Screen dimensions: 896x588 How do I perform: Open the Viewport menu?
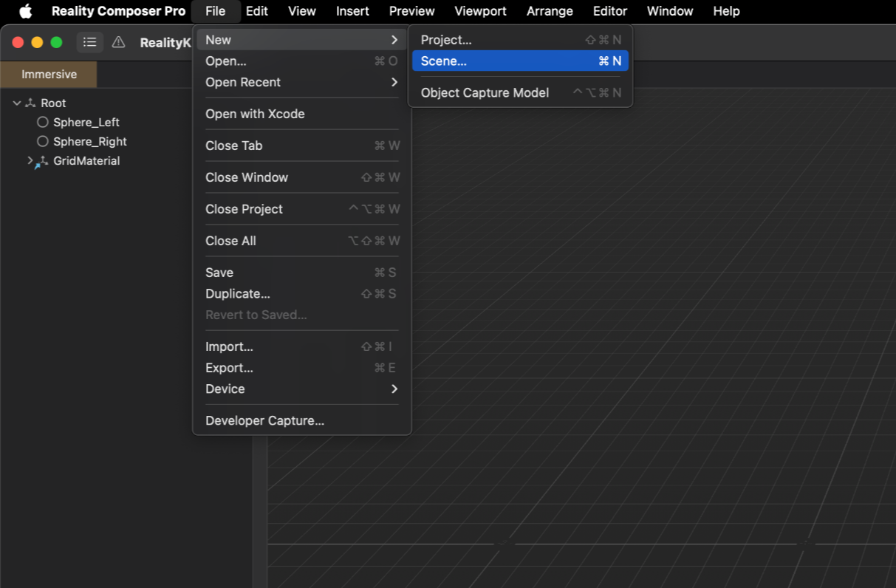pos(480,11)
